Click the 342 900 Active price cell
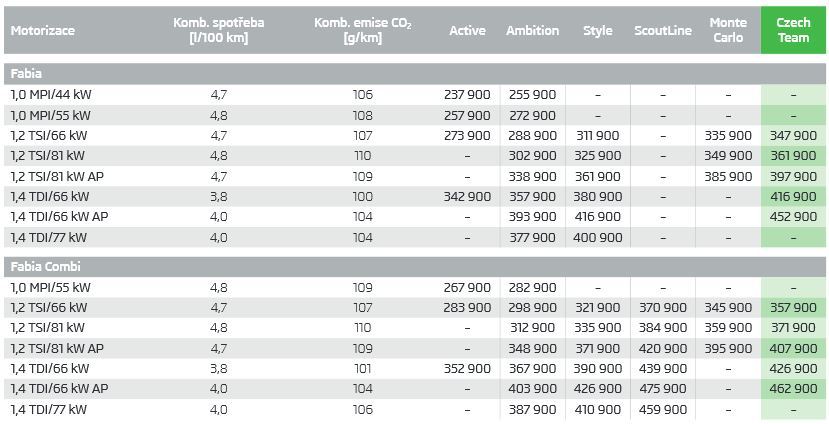Screen dimensions: 829x424 click(467, 196)
